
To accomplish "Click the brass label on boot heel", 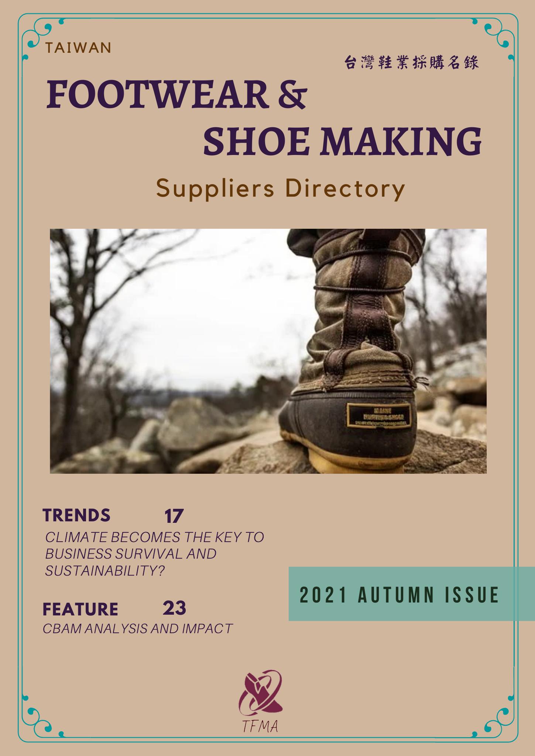I will 379,415.
